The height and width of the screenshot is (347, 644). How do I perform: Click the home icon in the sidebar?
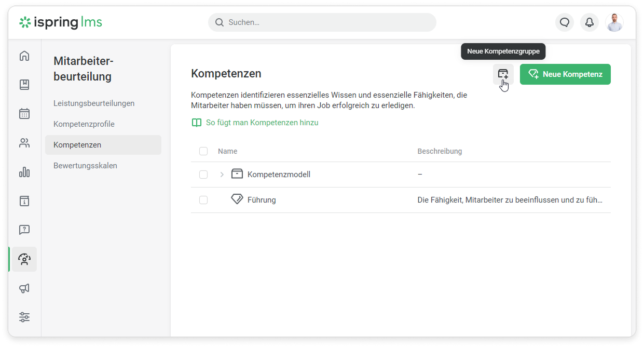pos(24,56)
